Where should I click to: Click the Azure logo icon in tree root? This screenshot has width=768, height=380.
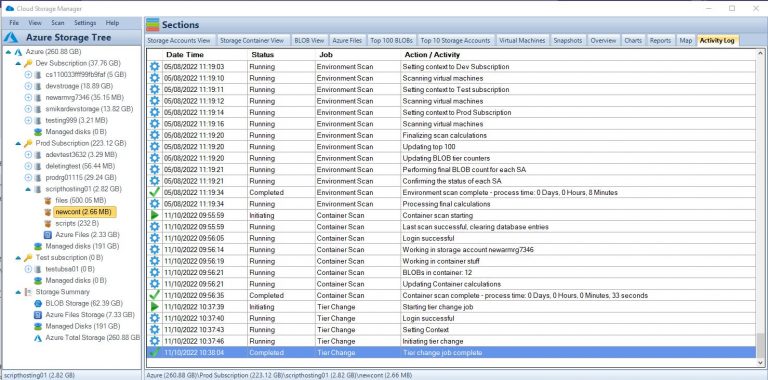(18, 52)
